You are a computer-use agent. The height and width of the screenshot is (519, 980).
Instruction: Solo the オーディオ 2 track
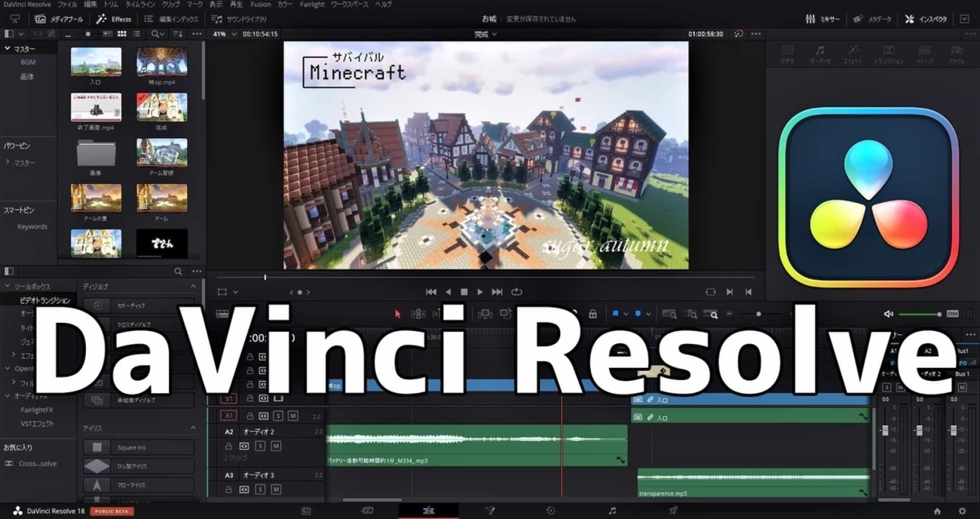(261, 446)
